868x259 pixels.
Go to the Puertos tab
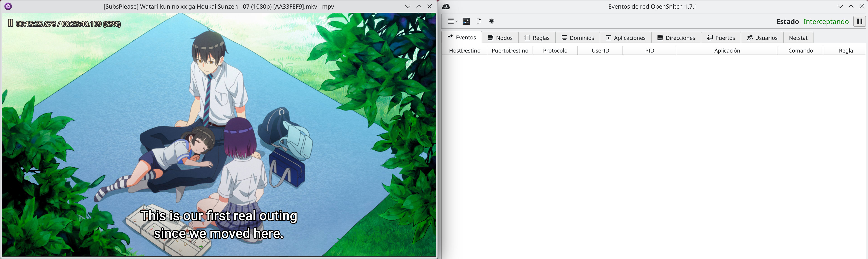[721, 38]
